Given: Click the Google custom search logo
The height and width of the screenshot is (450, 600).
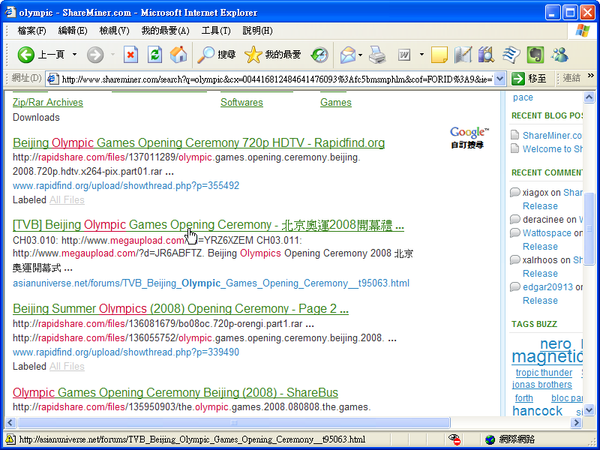Looking at the screenshot, I should coord(469,137).
